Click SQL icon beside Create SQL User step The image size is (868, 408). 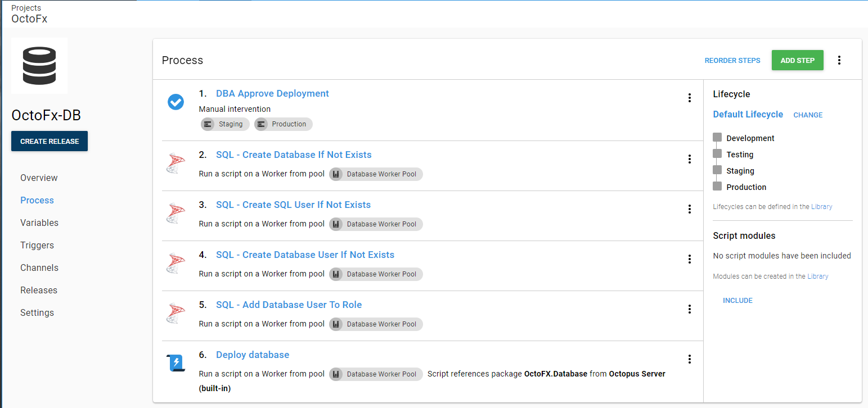[176, 214]
